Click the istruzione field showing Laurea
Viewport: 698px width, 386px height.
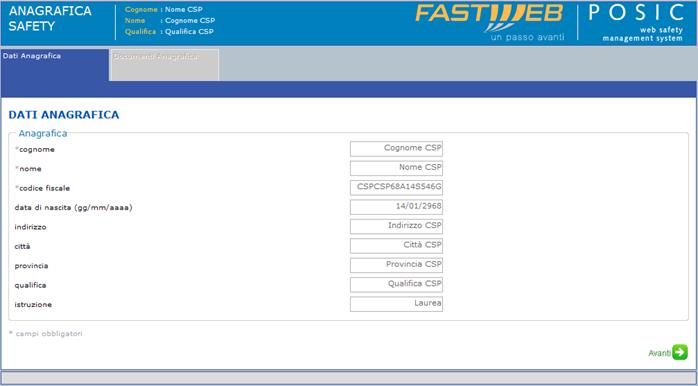point(396,304)
